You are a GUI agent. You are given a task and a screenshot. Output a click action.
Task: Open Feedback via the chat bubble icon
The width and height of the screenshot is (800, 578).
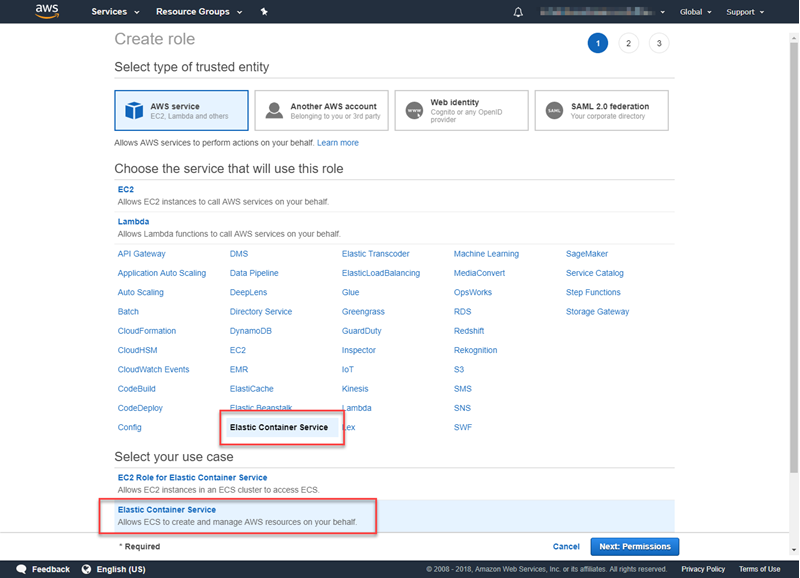[21, 568]
